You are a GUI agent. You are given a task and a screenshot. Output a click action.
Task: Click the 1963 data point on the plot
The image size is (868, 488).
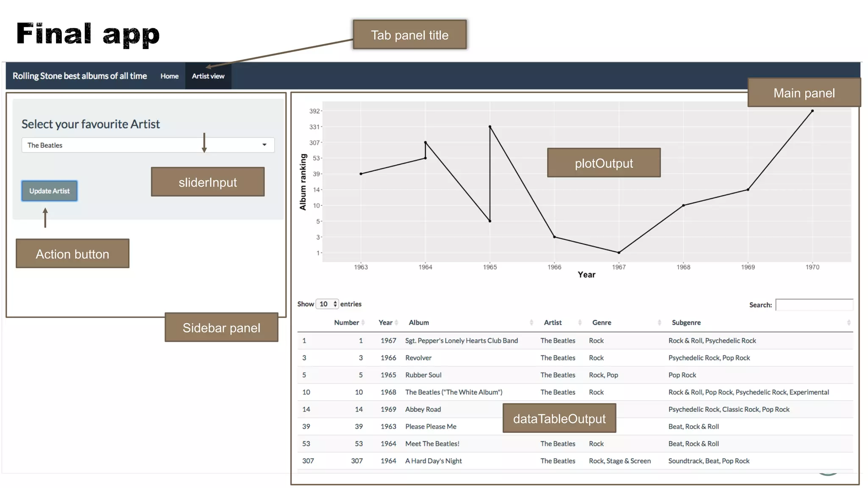tap(361, 174)
